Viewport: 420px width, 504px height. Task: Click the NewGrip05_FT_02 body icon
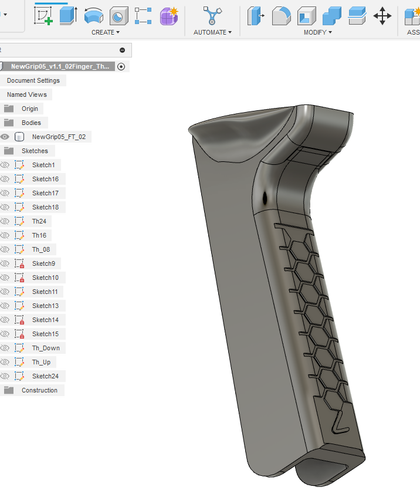(19, 137)
